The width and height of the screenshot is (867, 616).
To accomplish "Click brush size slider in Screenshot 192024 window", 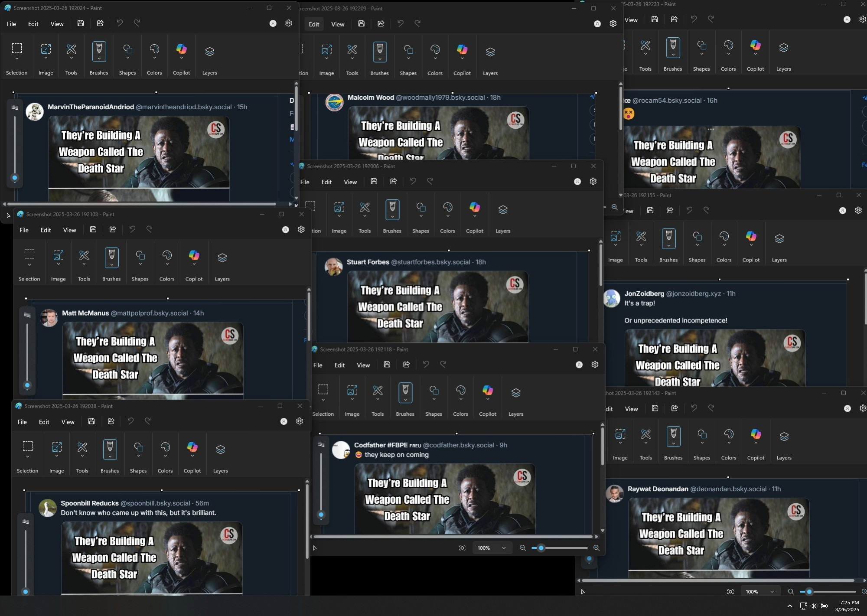I will 15,147.
